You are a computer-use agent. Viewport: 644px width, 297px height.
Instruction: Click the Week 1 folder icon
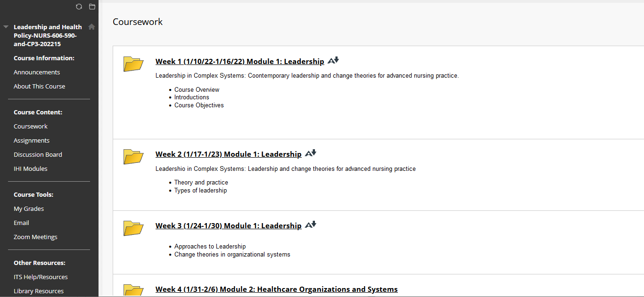point(133,64)
